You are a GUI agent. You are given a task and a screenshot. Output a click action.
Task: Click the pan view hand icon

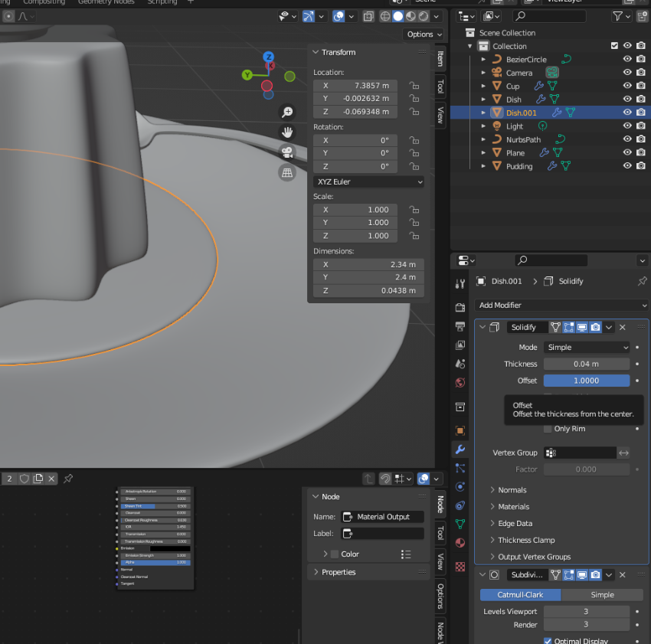(x=287, y=132)
